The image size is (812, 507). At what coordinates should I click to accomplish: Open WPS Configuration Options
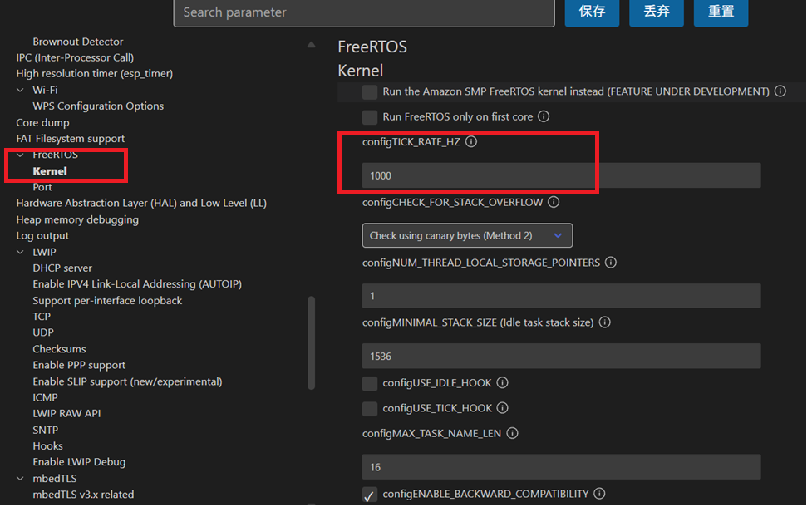(x=98, y=106)
